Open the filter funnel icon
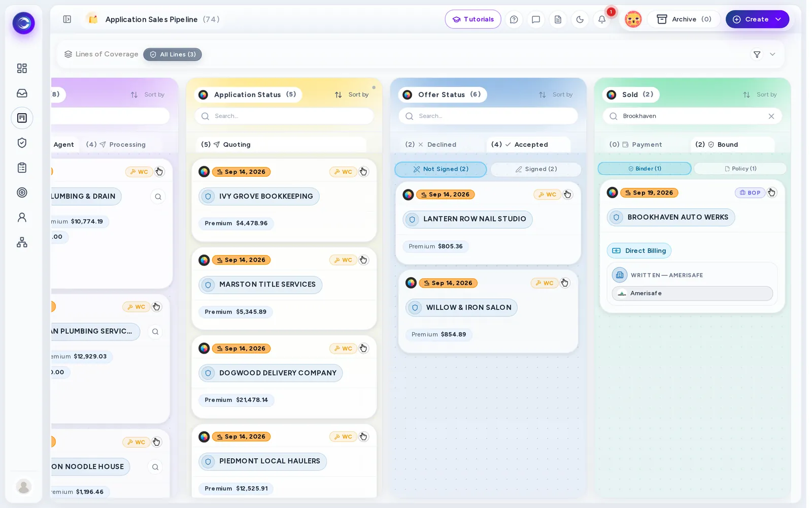Image resolution: width=812 pixels, height=508 pixels. (757, 54)
